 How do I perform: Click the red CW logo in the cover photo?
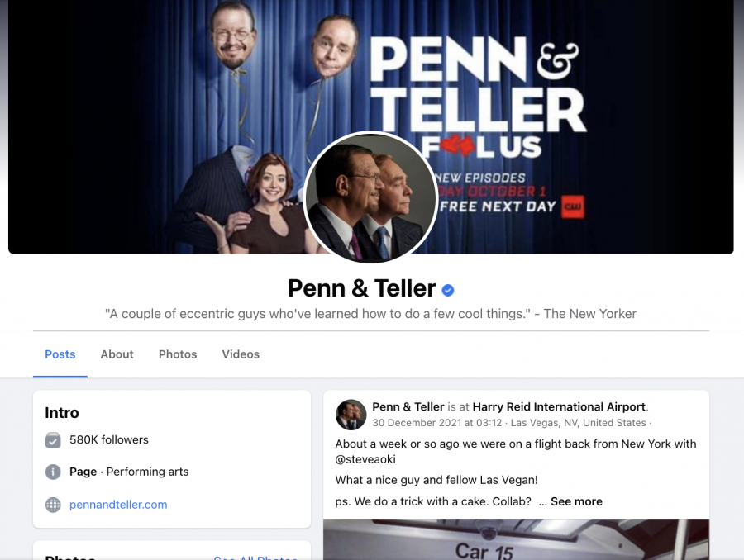573,206
